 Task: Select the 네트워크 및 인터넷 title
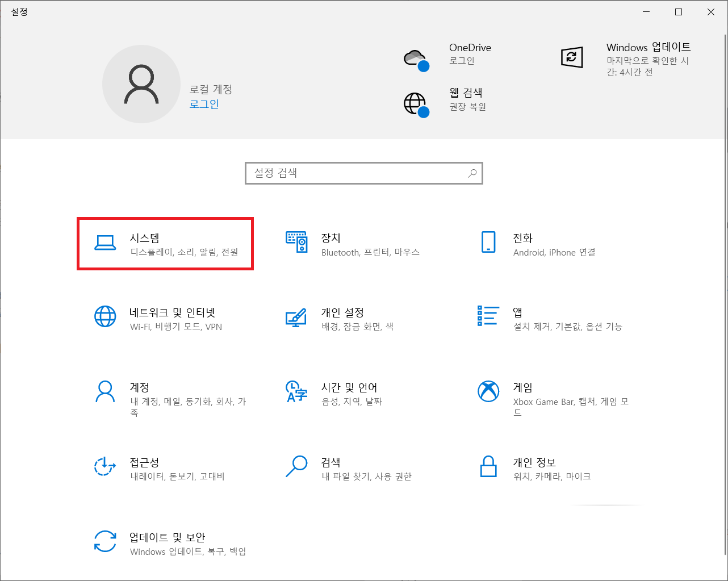173,312
